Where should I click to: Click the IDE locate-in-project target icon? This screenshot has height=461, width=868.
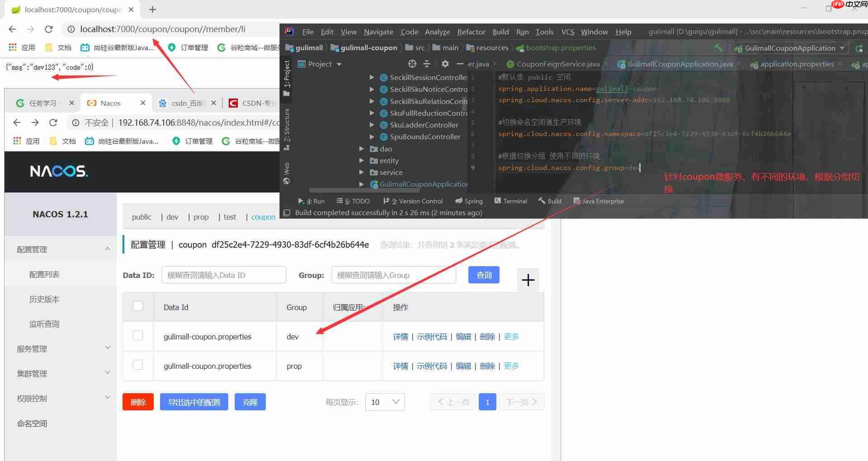[412, 64]
